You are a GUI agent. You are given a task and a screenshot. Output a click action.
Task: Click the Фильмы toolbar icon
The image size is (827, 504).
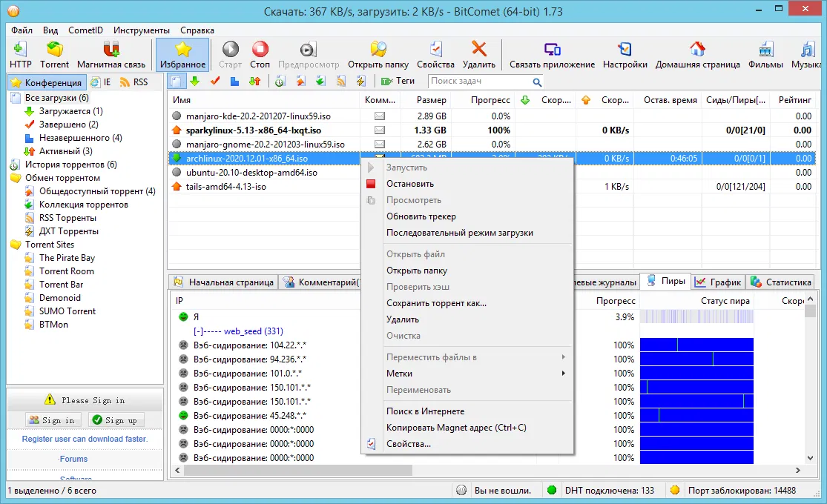coord(765,55)
